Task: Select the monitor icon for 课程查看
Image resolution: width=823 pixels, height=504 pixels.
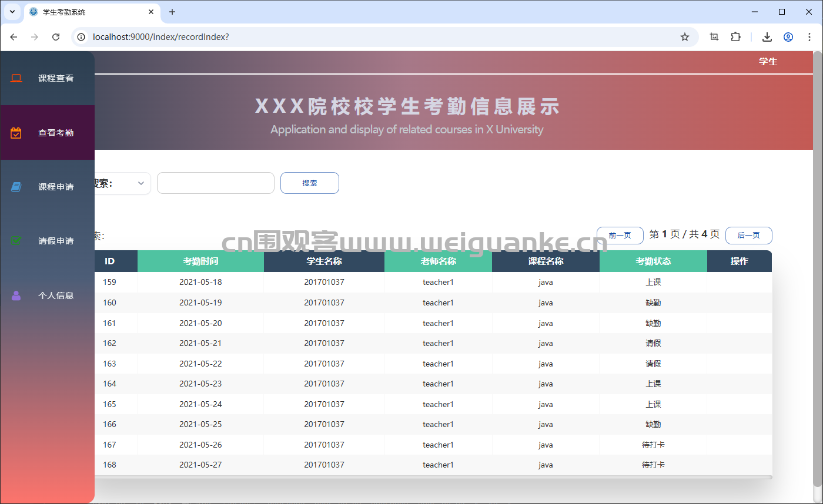Action: (x=16, y=77)
